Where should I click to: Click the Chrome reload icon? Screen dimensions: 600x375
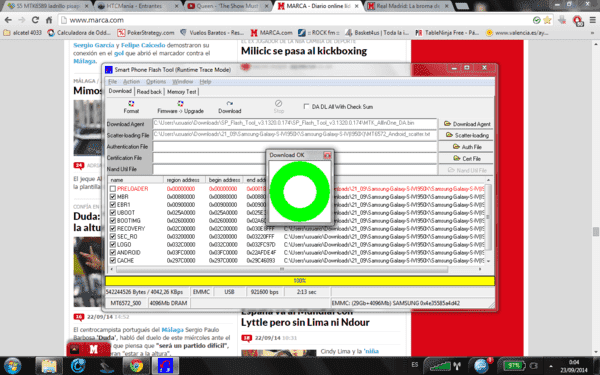[35, 20]
